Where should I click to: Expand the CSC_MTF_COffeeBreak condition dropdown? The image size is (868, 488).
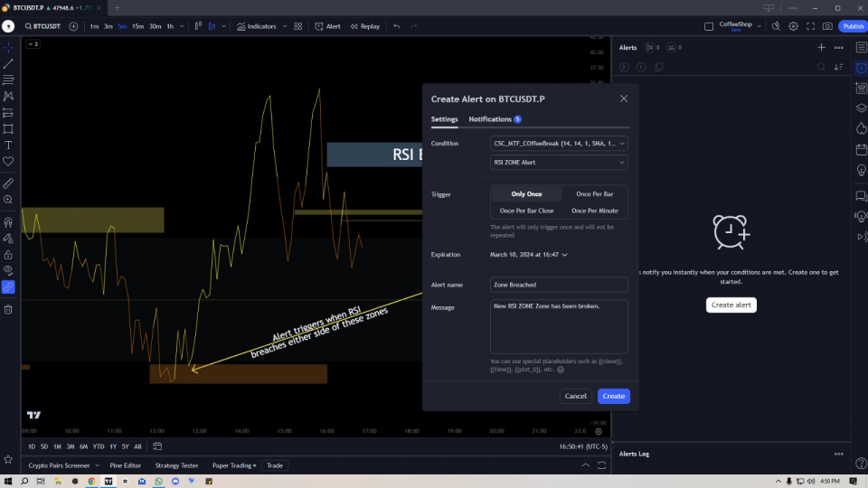point(559,144)
